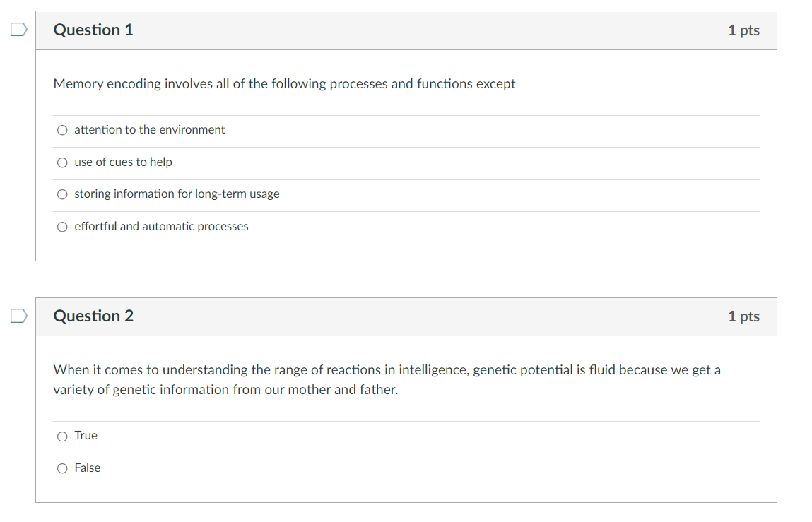Viewport: 812px width, 522px height.
Task: Click the answer text "effortful and automatic processes"
Action: 162,227
